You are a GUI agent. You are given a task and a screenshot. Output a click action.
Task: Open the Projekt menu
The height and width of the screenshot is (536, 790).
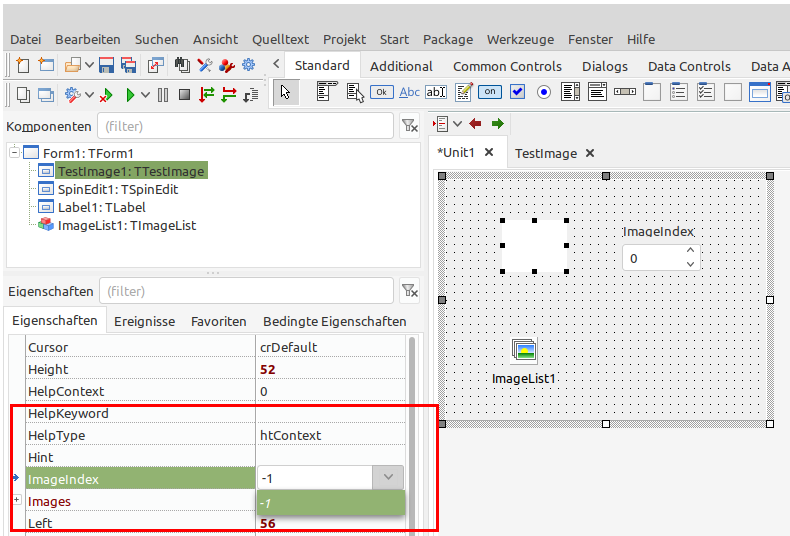coord(344,39)
